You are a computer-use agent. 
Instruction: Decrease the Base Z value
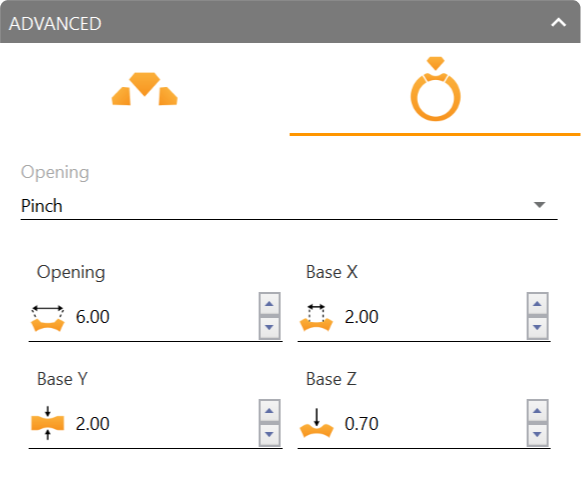[x=537, y=434]
